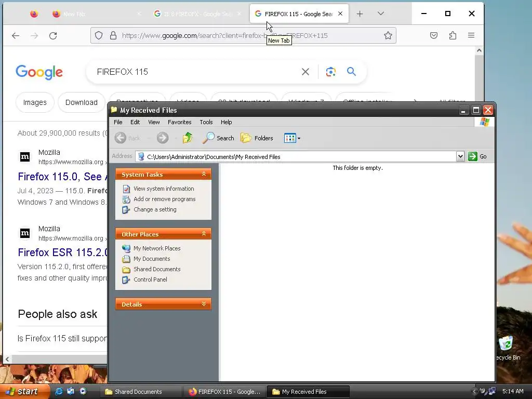The height and width of the screenshot is (399, 532).
Task: Go back in Firefox browser
Action: coord(16,36)
